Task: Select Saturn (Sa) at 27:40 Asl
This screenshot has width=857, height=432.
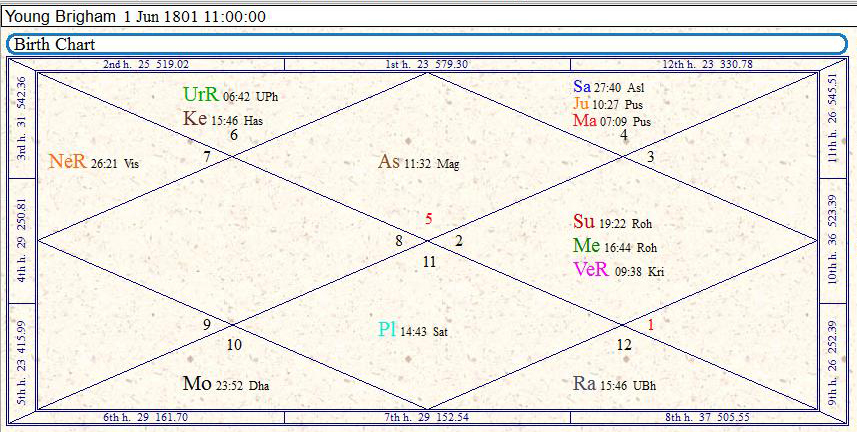Action: 582,87
